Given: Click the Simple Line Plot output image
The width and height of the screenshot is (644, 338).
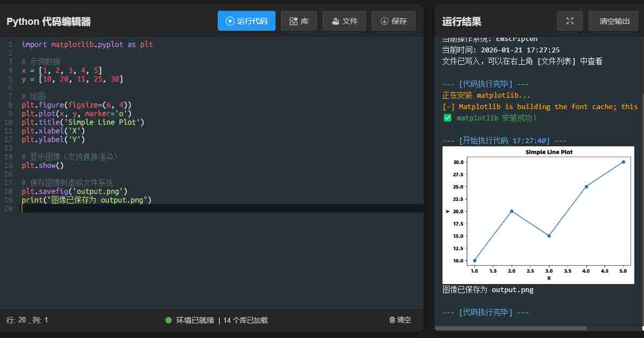Looking at the screenshot, I should 538,215.
